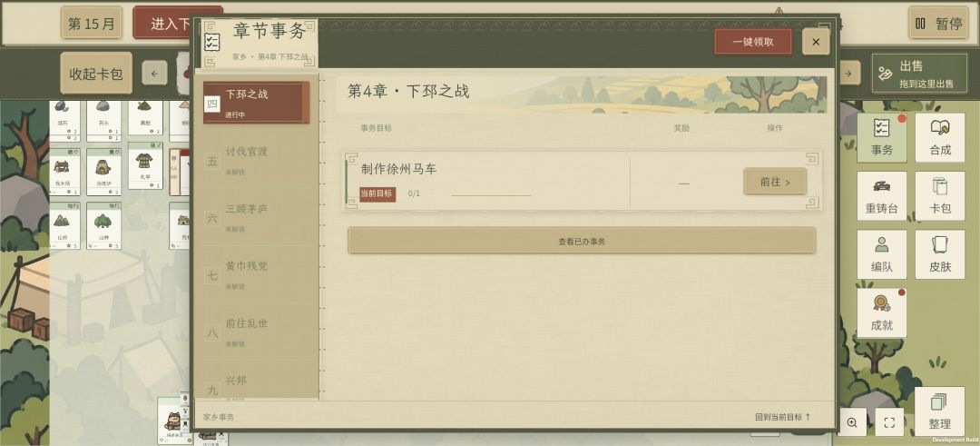Viewport: 980px width, 446px height.
Task: Close the 章节事务 dialog with X
Action: click(816, 42)
